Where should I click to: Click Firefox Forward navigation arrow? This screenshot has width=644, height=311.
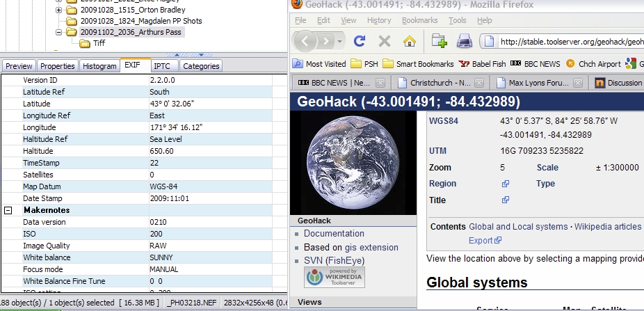pyautogui.click(x=326, y=41)
